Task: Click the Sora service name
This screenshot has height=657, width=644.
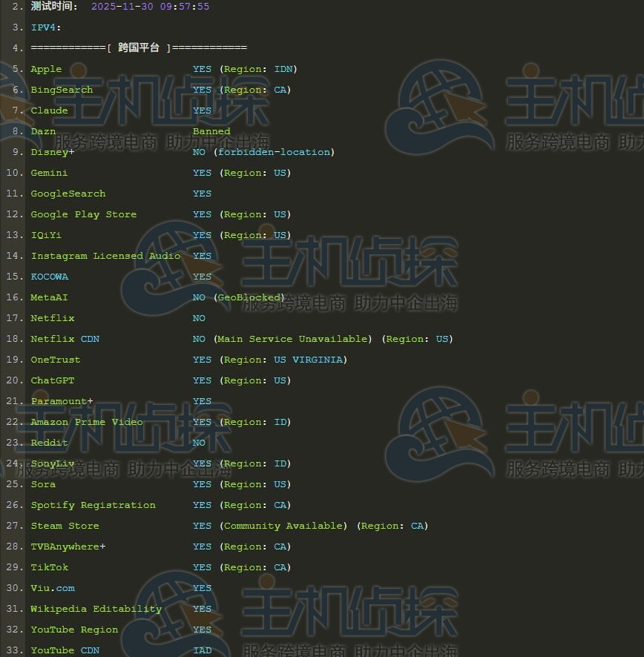Action: pyautogui.click(x=43, y=484)
